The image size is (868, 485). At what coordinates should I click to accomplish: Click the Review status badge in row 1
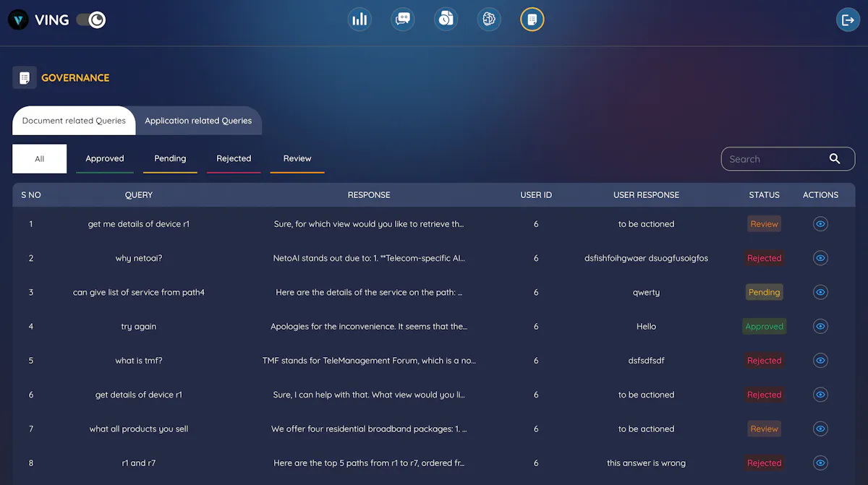(x=764, y=224)
